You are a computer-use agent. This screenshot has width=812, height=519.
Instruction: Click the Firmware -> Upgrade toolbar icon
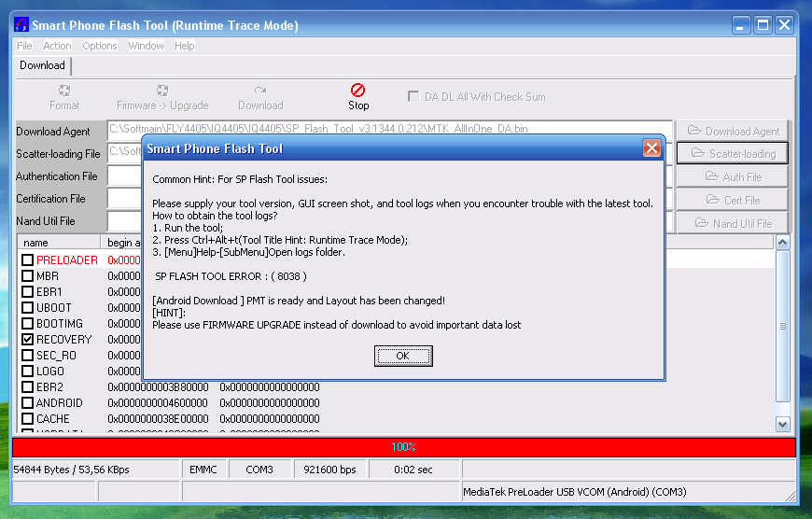tap(162, 91)
